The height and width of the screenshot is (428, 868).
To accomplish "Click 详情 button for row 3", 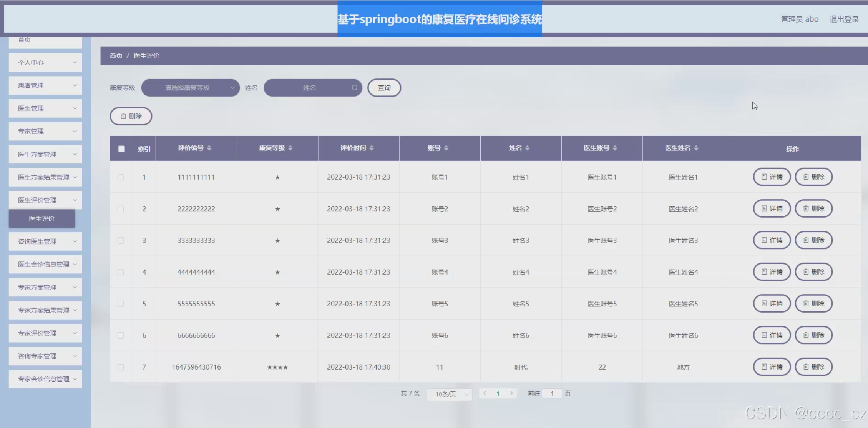I will (x=772, y=240).
